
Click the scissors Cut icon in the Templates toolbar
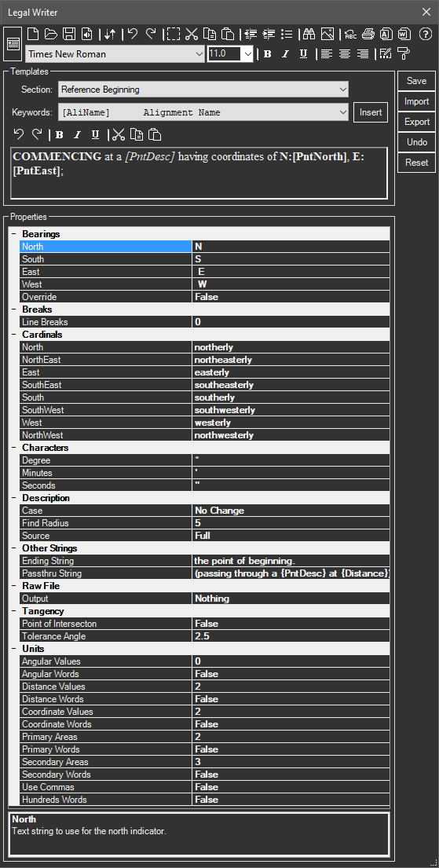119,134
